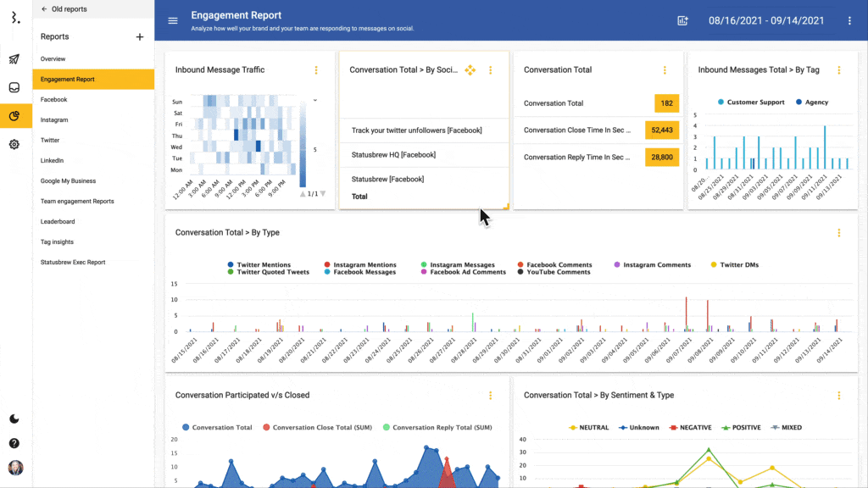
Task: Open the Inbox icon in left rail
Action: coord(14,87)
